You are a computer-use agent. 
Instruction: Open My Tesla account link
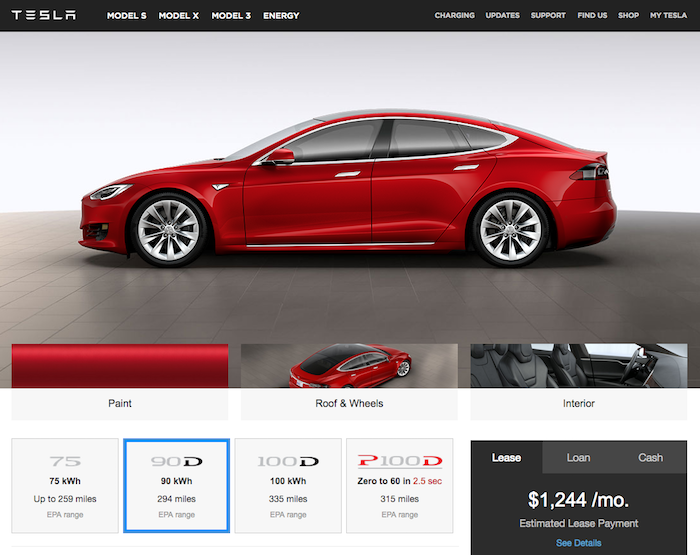(667, 16)
